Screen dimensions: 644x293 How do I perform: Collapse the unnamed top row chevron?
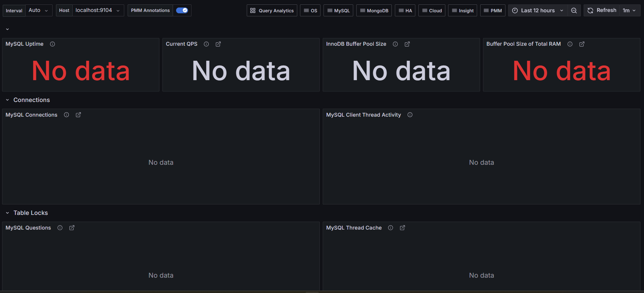[8, 29]
